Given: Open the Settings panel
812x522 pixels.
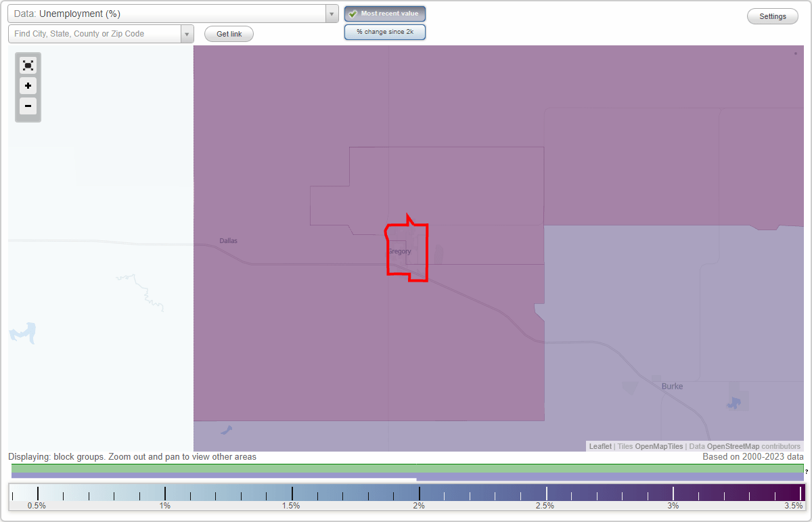Looking at the screenshot, I should pos(772,16).
